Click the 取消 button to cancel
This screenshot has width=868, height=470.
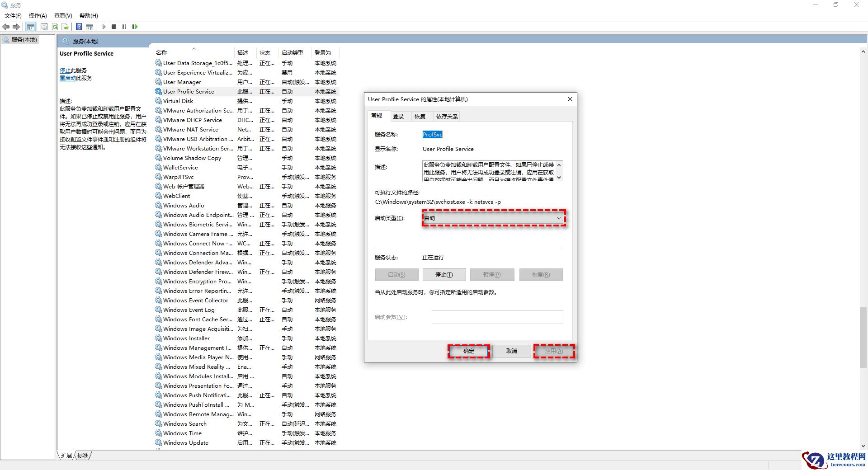pos(512,351)
